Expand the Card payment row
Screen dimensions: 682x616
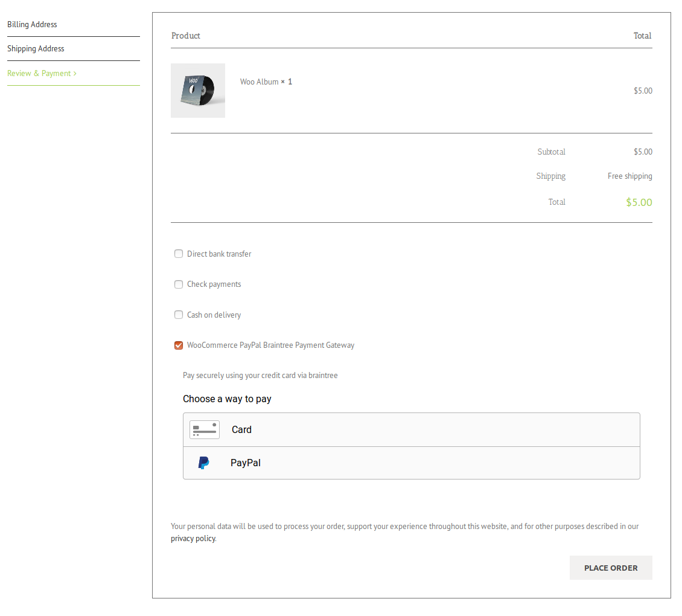click(x=411, y=429)
